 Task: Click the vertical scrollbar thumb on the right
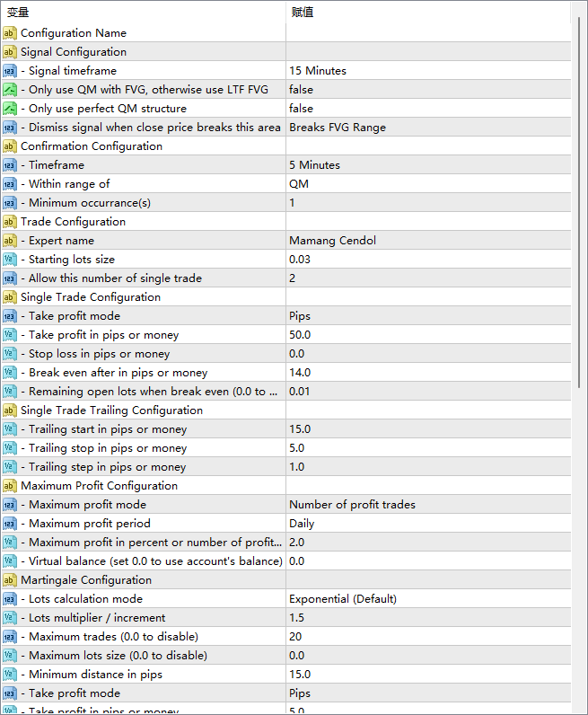coord(579,202)
